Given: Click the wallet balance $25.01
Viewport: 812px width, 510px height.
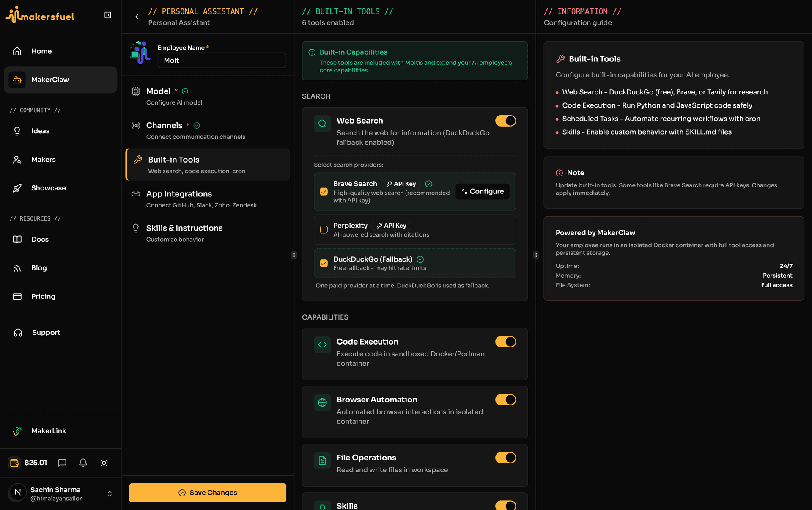Looking at the screenshot, I should click(28, 463).
